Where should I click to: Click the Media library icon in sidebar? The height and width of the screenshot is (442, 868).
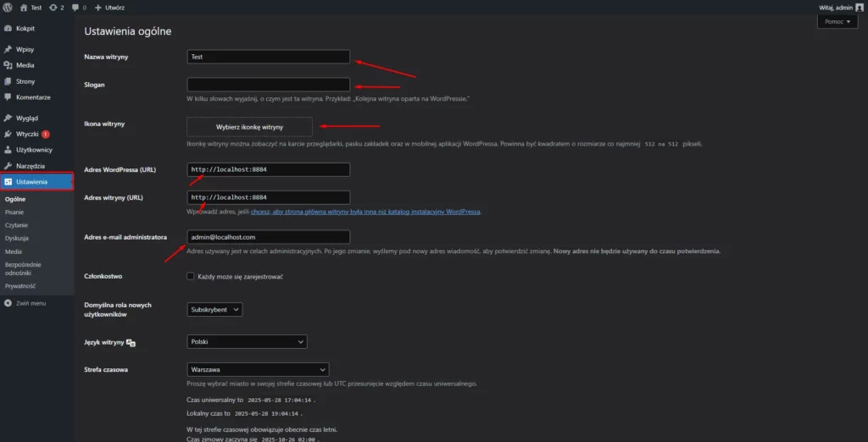point(8,65)
